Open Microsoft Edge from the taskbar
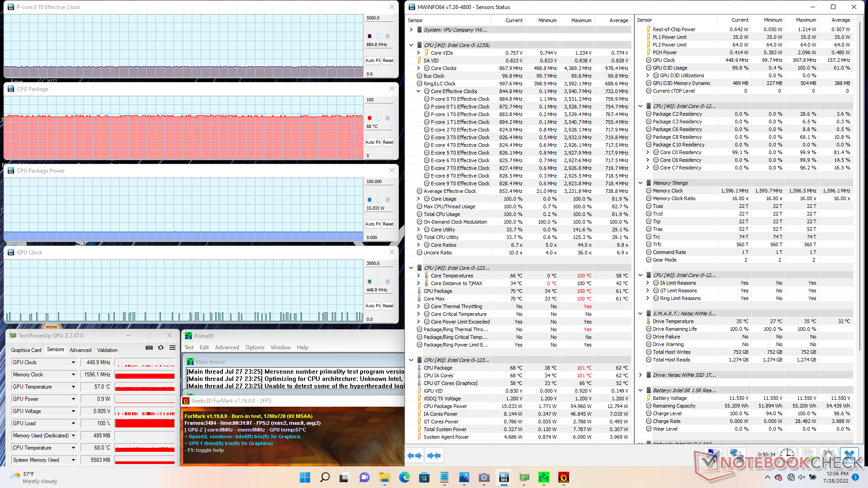Image resolution: width=868 pixels, height=488 pixels. point(404,477)
